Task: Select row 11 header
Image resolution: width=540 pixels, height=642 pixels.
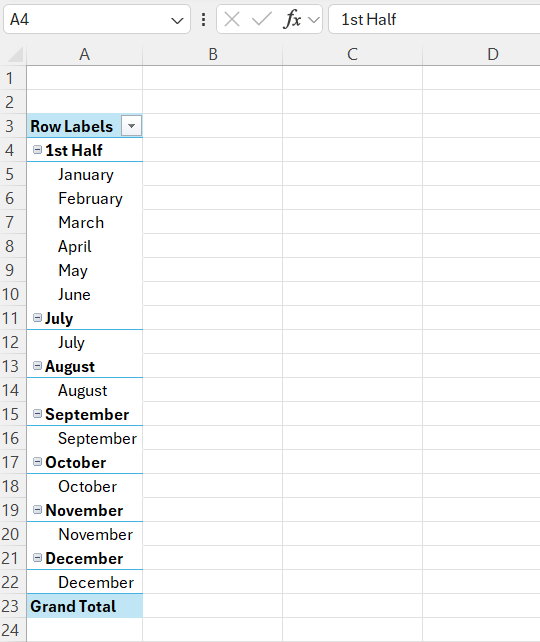Action: coord(13,318)
